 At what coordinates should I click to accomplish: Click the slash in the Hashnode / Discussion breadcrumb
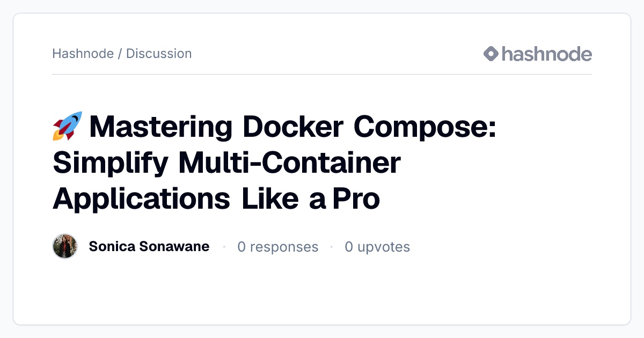[120, 54]
